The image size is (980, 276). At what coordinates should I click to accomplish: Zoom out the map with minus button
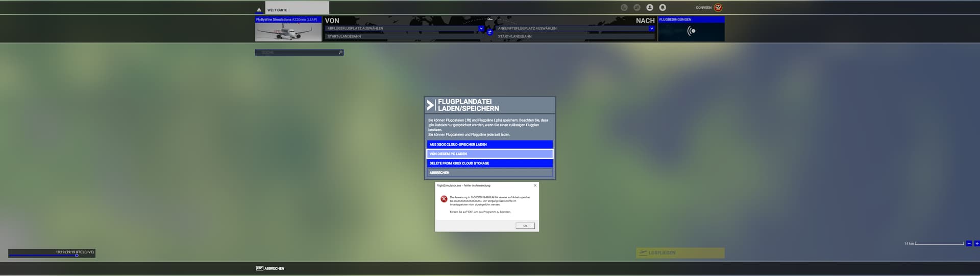click(x=969, y=243)
